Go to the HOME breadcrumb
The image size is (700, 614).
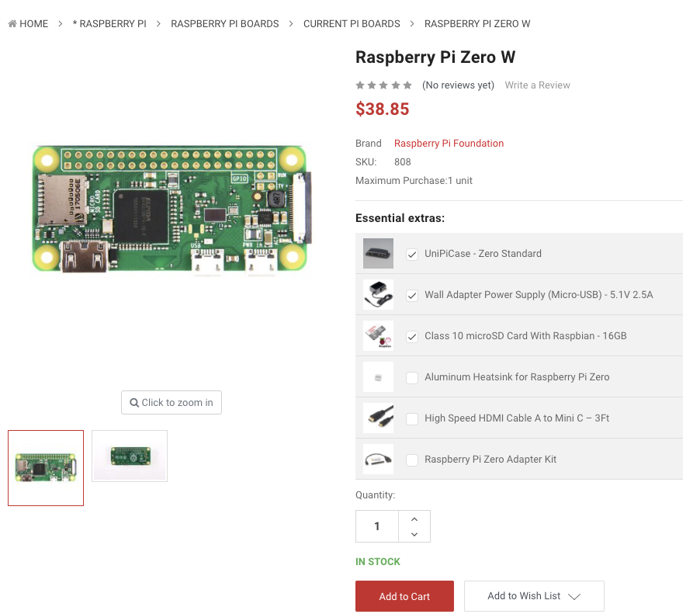[33, 23]
